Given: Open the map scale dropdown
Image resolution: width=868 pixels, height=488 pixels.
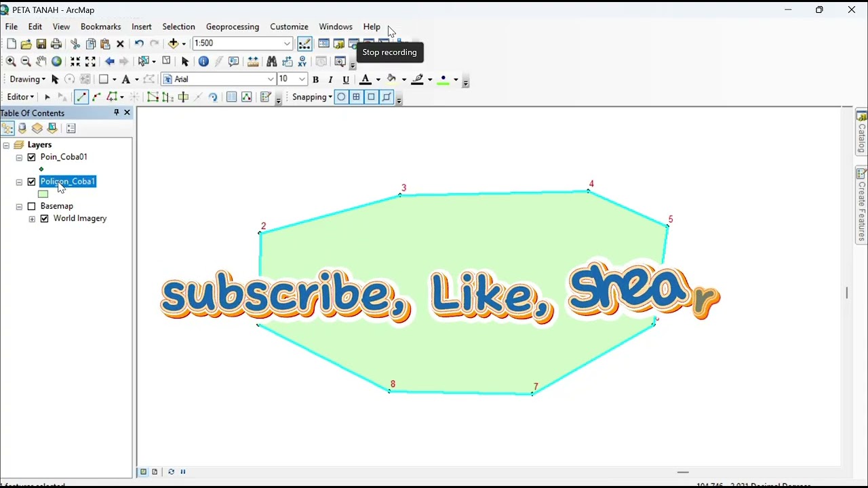Looking at the screenshot, I should pyautogui.click(x=287, y=43).
